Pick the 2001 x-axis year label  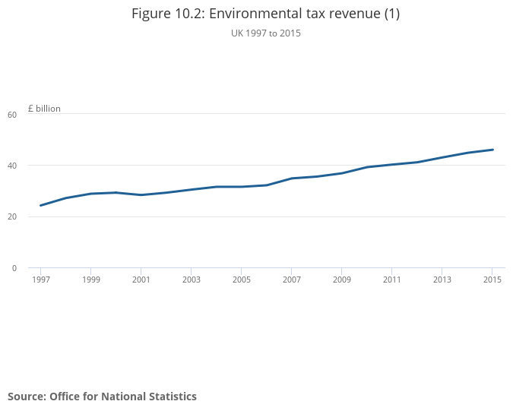141,280
